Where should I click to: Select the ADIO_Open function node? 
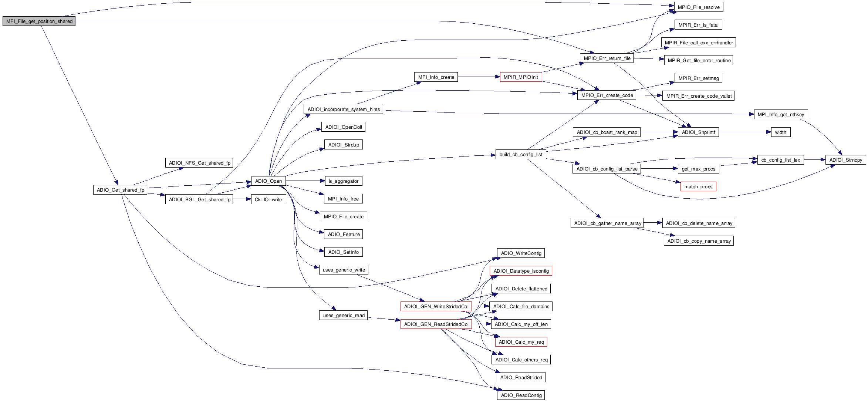pos(268,181)
